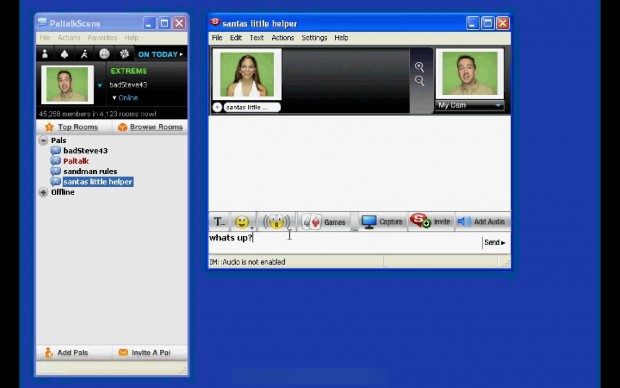
Task: Click the Paltalk logo in chat title bar
Action: (x=215, y=23)
